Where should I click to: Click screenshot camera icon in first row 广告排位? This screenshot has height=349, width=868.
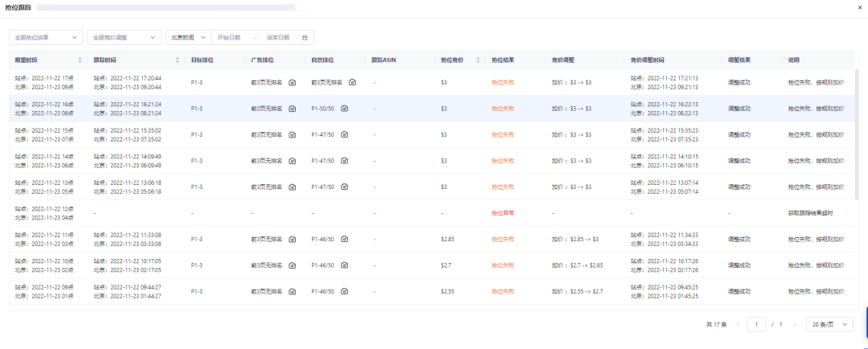(293, 82)
